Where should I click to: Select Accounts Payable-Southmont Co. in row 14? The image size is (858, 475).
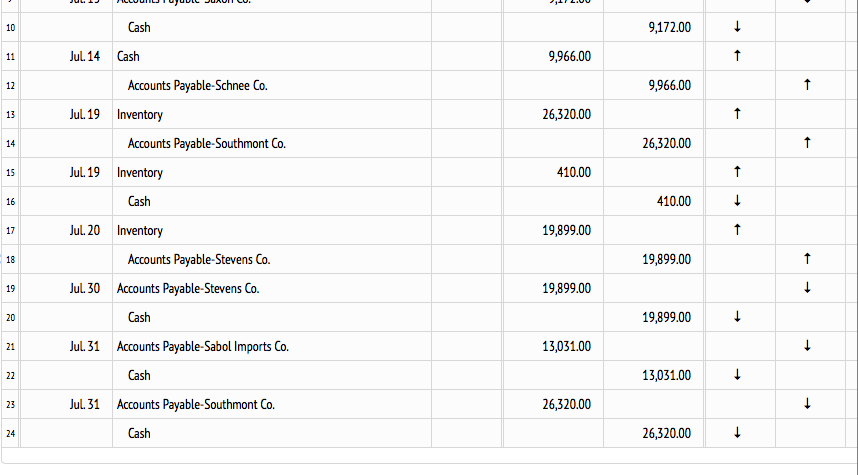pyautogui.click(x=207, y=143)
